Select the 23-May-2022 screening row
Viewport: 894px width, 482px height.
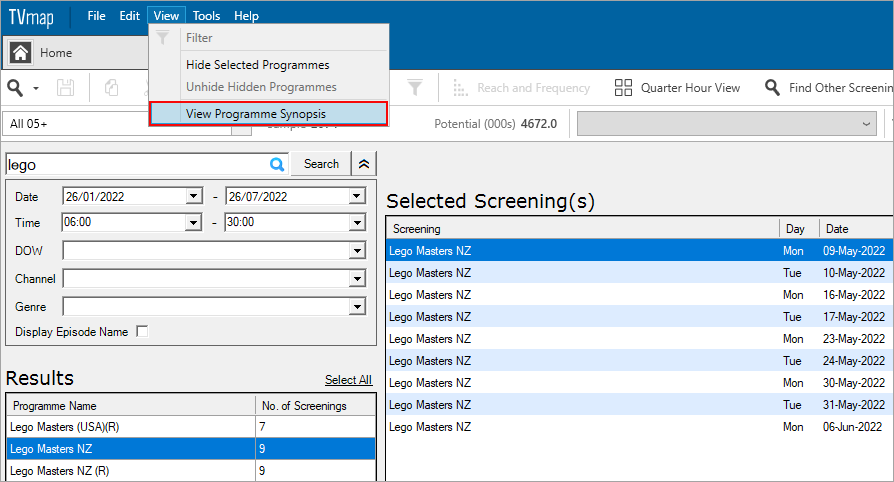639,339
